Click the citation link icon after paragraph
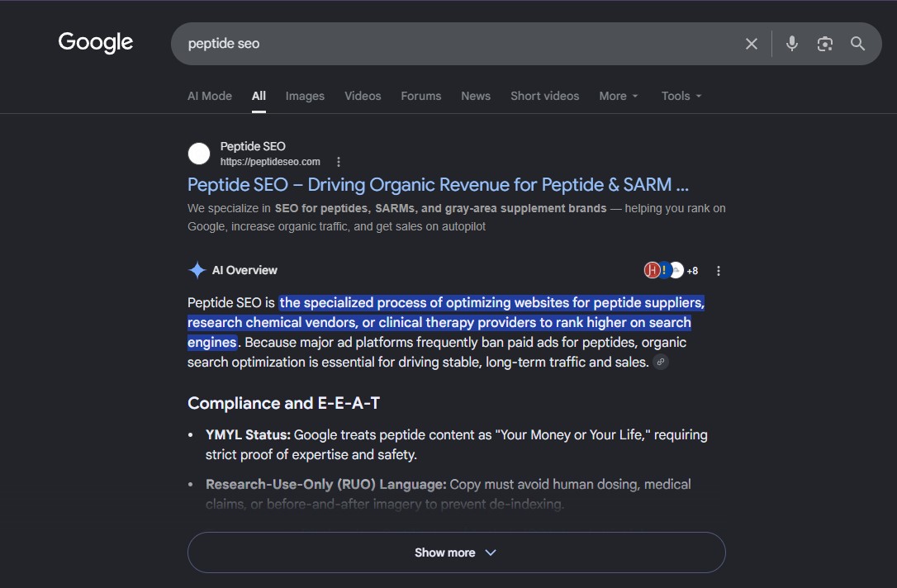 point(661,362)
